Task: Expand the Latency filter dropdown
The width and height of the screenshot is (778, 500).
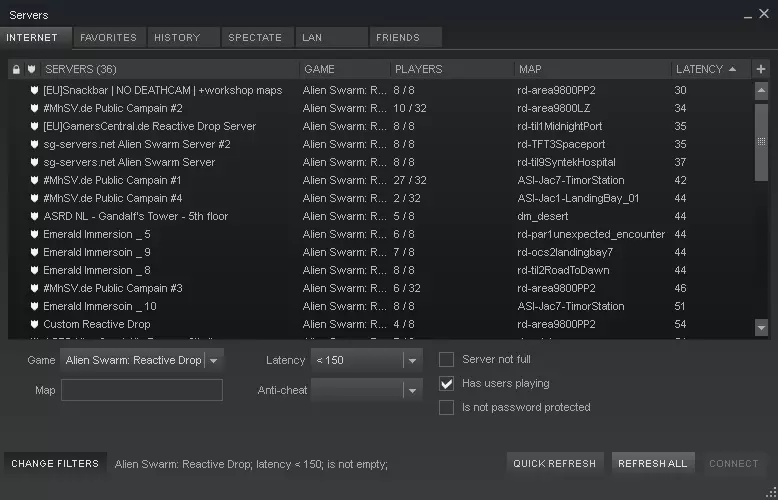Action: (x=412, y=360)
